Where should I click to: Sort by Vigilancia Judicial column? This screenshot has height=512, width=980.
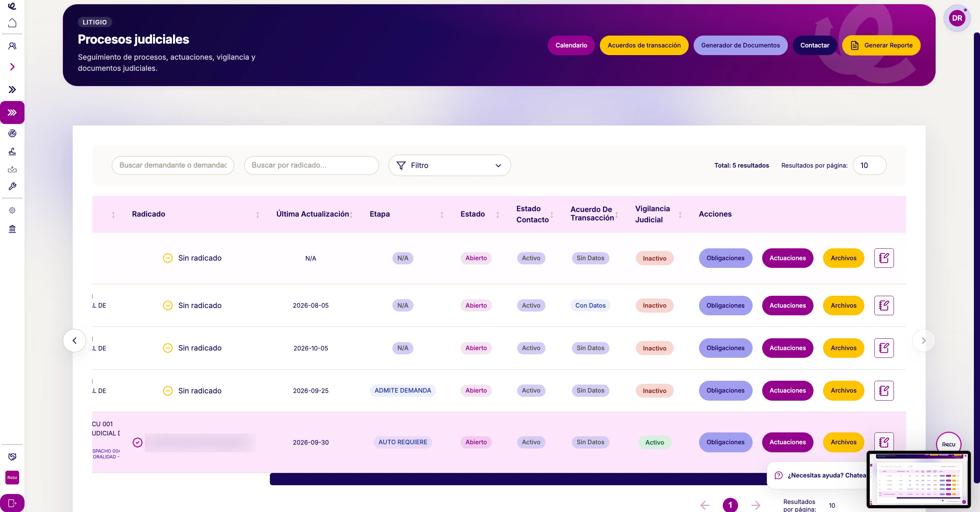coord(680,215)
